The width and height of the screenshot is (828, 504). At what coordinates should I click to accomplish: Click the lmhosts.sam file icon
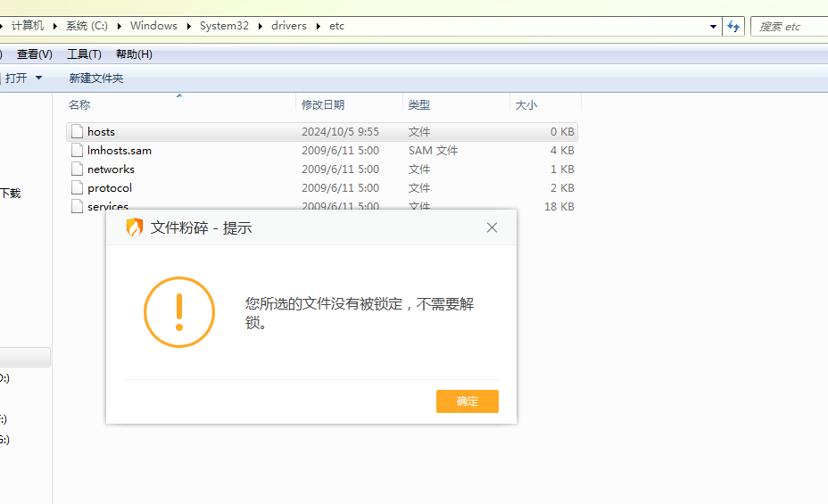(x=77, y=151)
